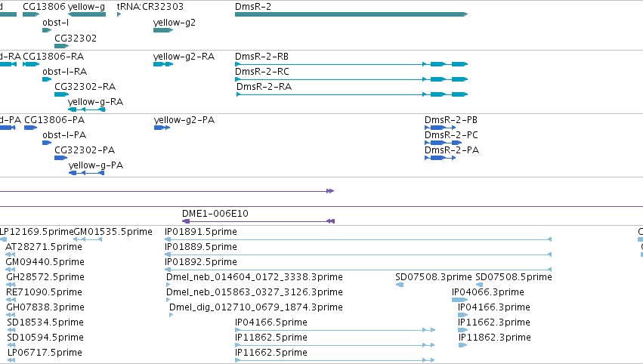This screenshot has height=364, width=643.
Task: Click the LP06717.5prime EST label
Action: [x=45, y=353]
